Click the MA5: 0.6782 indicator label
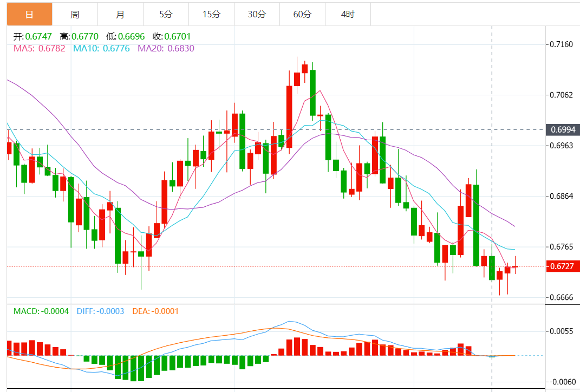This screenshot has width=580, height=392. (x=39, y=48)
